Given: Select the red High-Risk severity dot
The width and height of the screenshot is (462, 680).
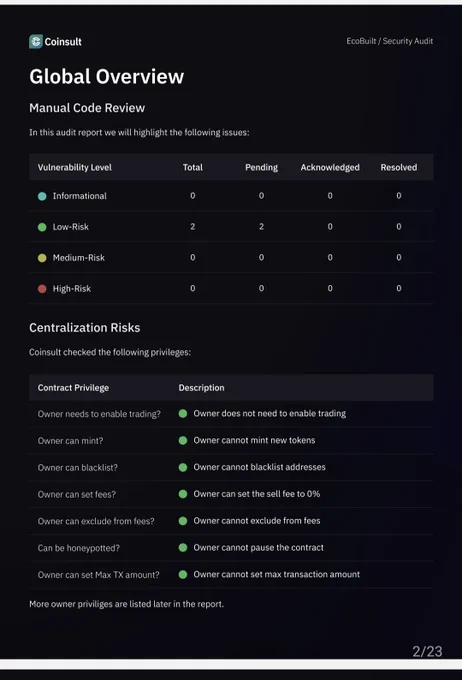Looking at the screenshot, I should pyautogui.click(x=42, y=288).
